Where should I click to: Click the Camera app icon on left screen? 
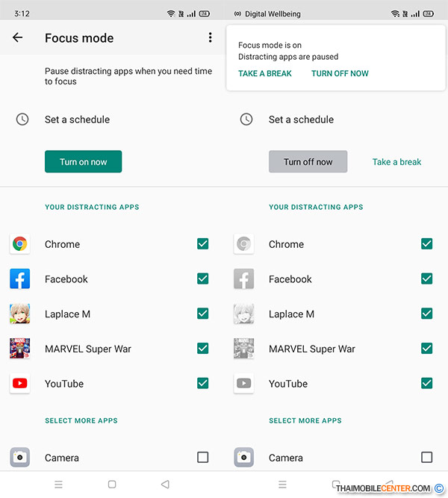click(20, 457)
